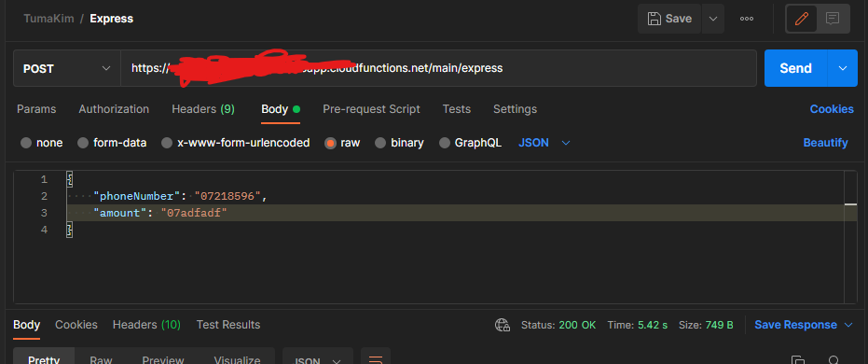
Task: Click the Express request name
Action: pos(111,19)
